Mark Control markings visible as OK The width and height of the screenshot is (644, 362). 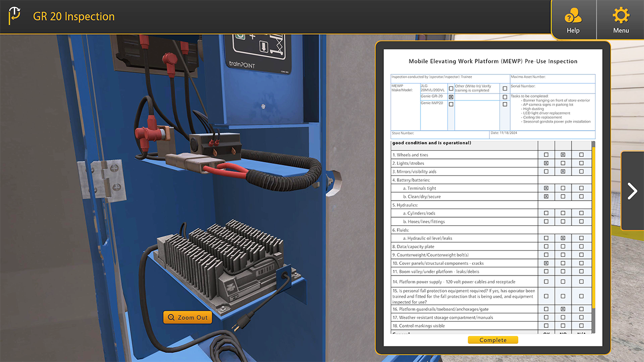point(546,326)
